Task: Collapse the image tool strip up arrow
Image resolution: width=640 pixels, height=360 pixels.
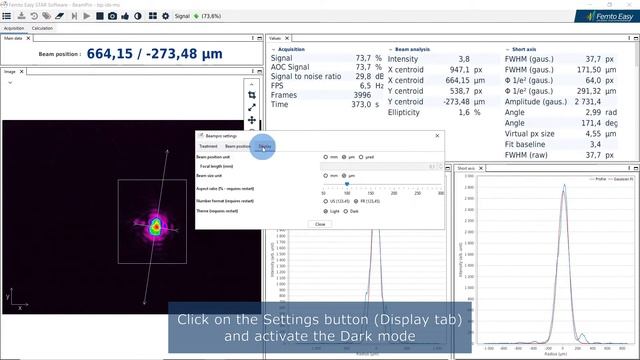Action: 251,84
